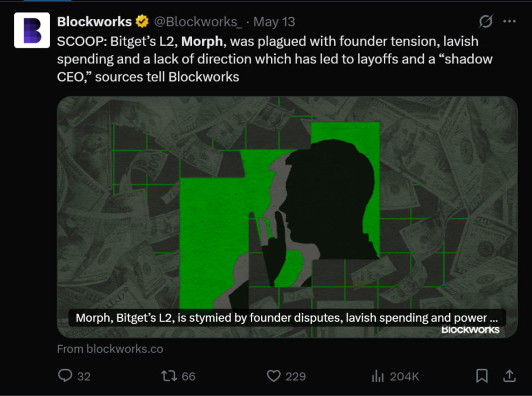Open the May 13 timestamp link
Screen dimensions: 532x396
(x=274, y=22)
